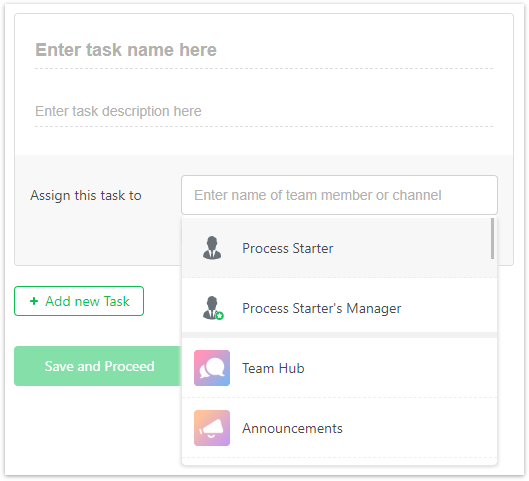The width and height of the screenshot is (529, 481).
Task: Focus the task description field
Action: tap(264, 112)
